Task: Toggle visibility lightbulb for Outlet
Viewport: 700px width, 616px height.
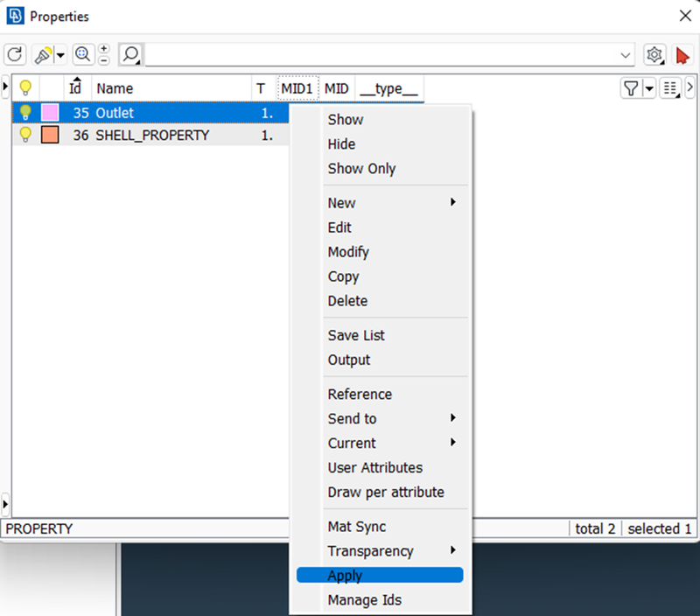Action: [x=26, y=113]
